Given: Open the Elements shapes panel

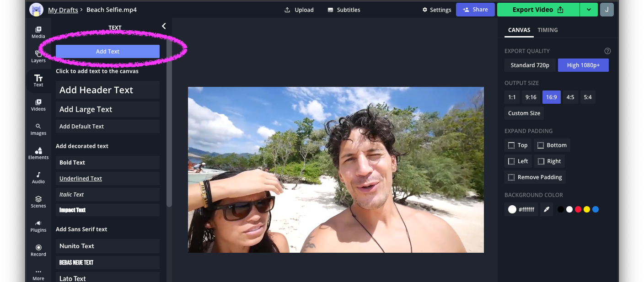Looking at the screenshot, I should click(38, 154).
